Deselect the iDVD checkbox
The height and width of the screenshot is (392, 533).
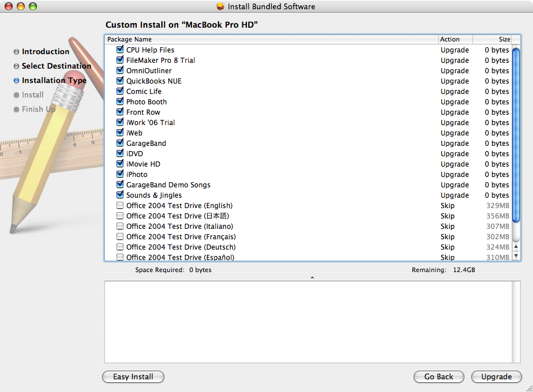(119, 153)
